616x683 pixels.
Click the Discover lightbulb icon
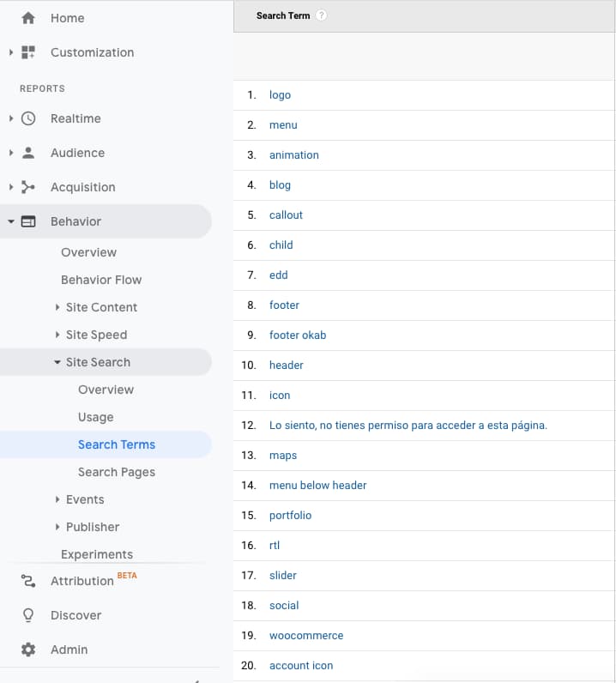click(28, 615)
